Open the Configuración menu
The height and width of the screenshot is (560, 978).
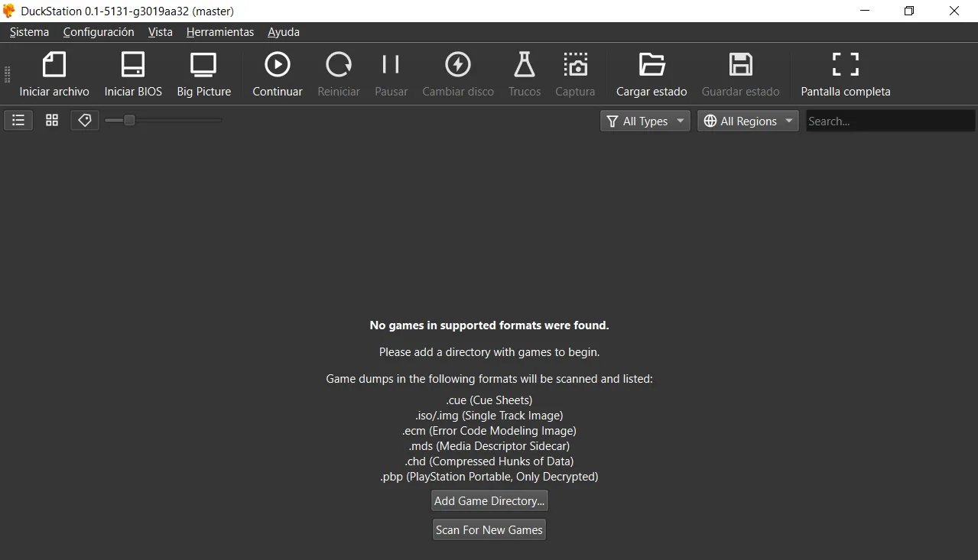(x=99, y=32)
